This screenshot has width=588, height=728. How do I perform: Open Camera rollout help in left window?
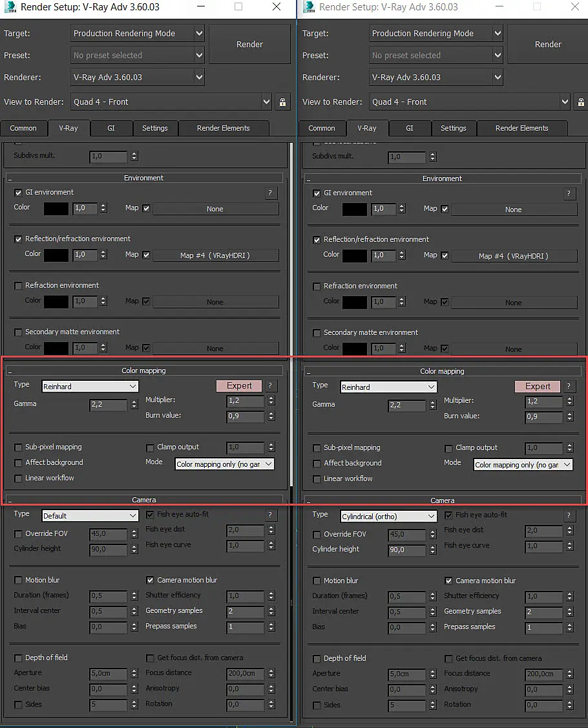tap(270, 515)
